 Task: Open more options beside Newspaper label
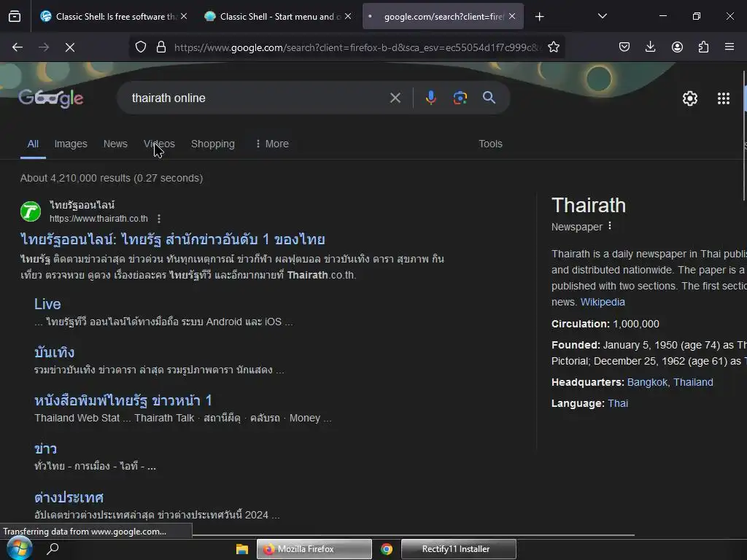pyautogui.click(x=609, y=226)
